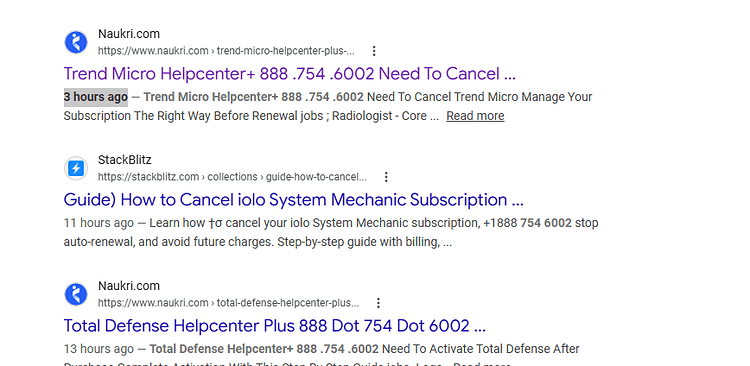Click the Naukri favicon beside Total Defense result
This screenshot has width=750, height=366.
[76, 294]
